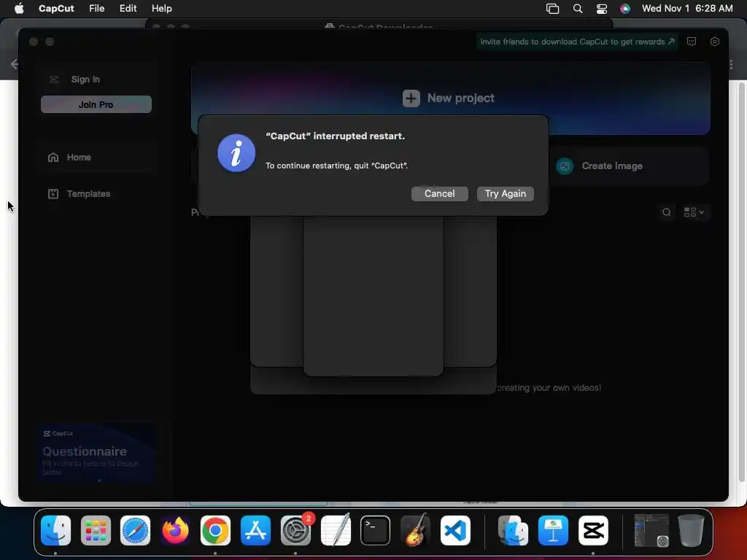Open Terminal from the Dock

(x=376, y=530)
